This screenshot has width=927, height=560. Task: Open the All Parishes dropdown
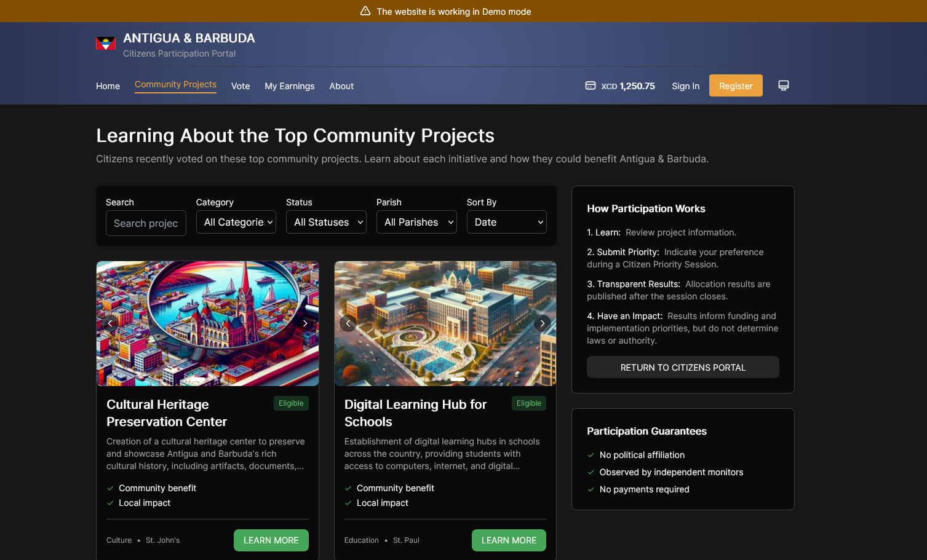pyautogui.click(x=416, y=222)
